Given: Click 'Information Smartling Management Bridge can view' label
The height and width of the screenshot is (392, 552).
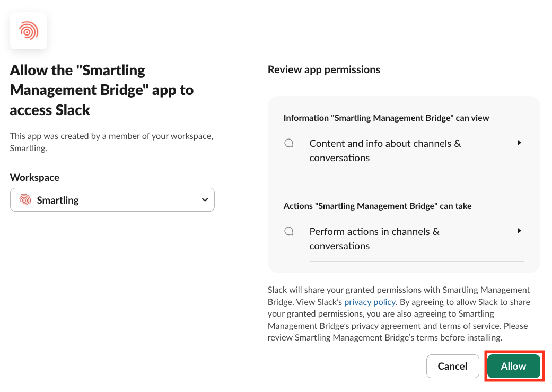Looking at the screenshot, I should (x=386, y=118).
